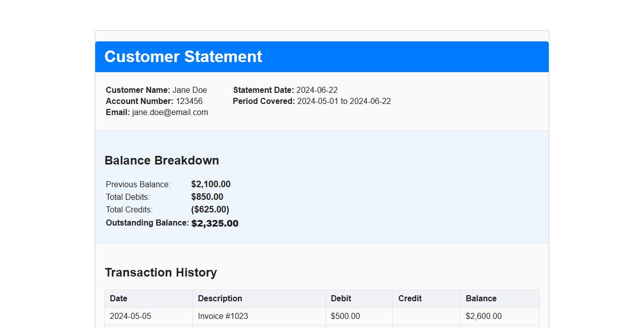Select the customer name Jane Doe

[189, 90]
